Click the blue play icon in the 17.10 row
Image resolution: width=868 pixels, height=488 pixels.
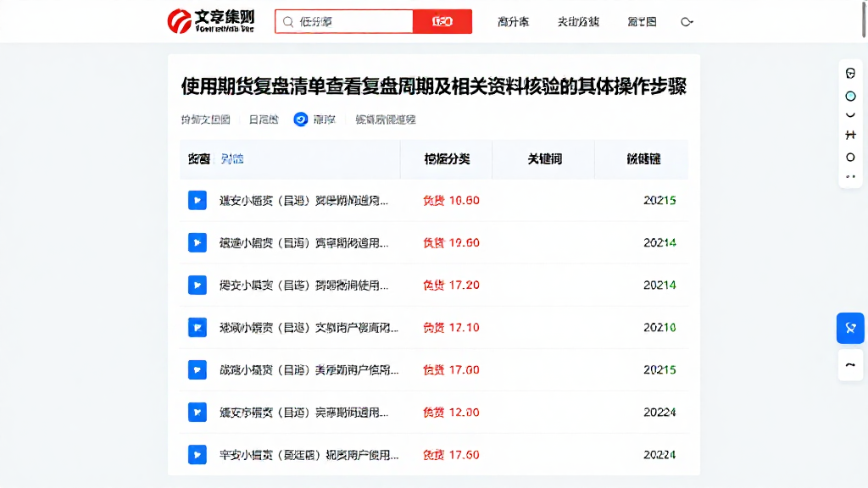coord(197,328)
